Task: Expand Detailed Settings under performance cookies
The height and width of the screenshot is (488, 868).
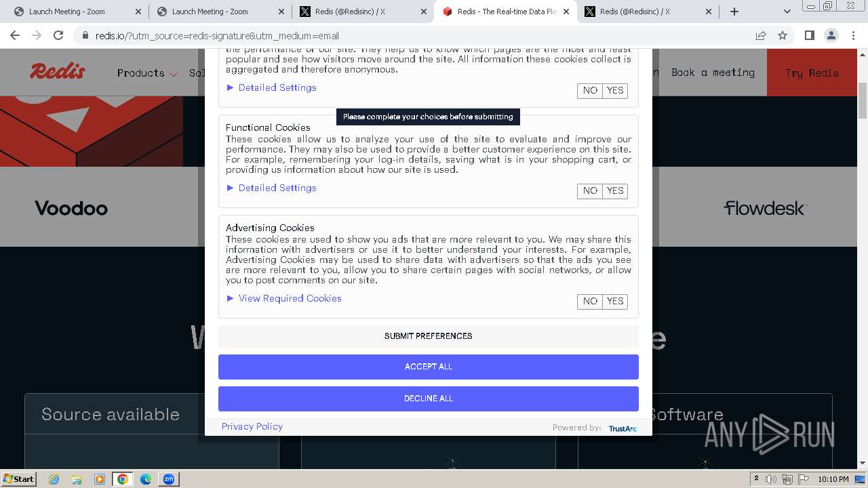Action: pyautogui.click(x=271, y=87)
